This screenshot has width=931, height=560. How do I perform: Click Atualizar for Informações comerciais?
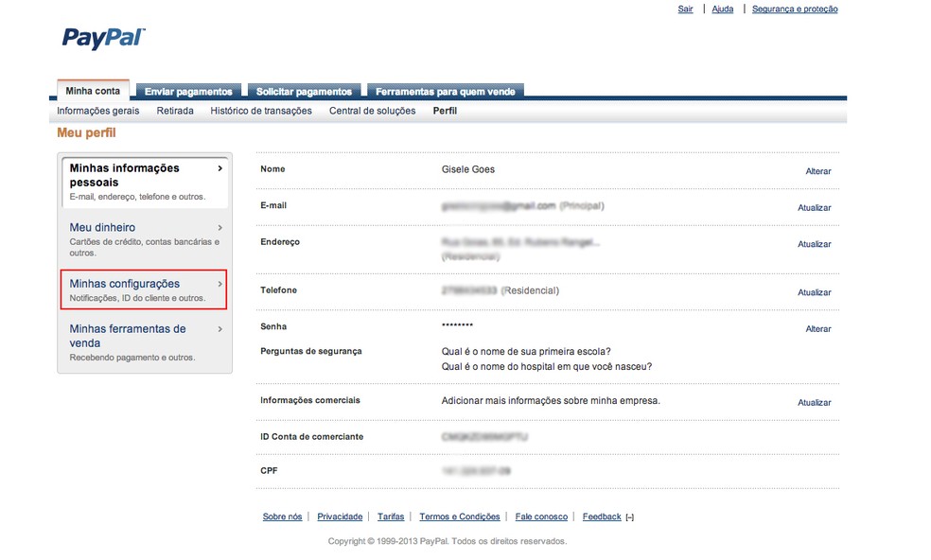(x=816, y=402)
